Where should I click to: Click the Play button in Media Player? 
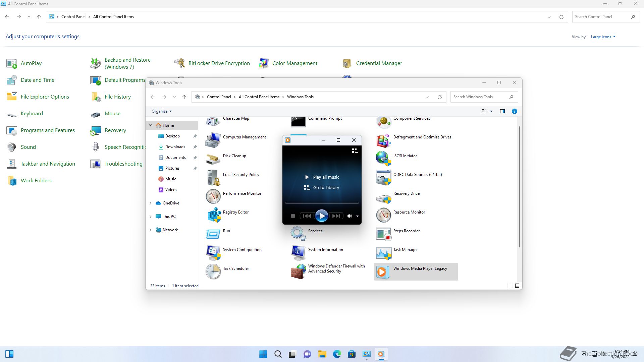coord(321,216)
